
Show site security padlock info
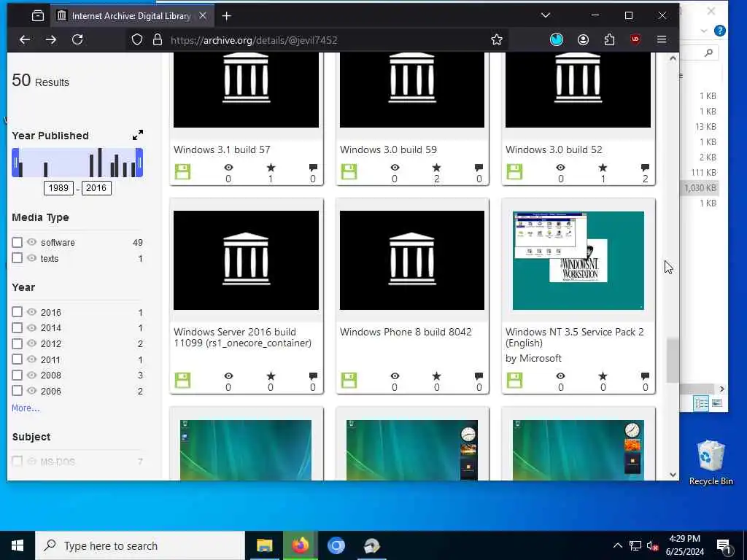point(158,40)
